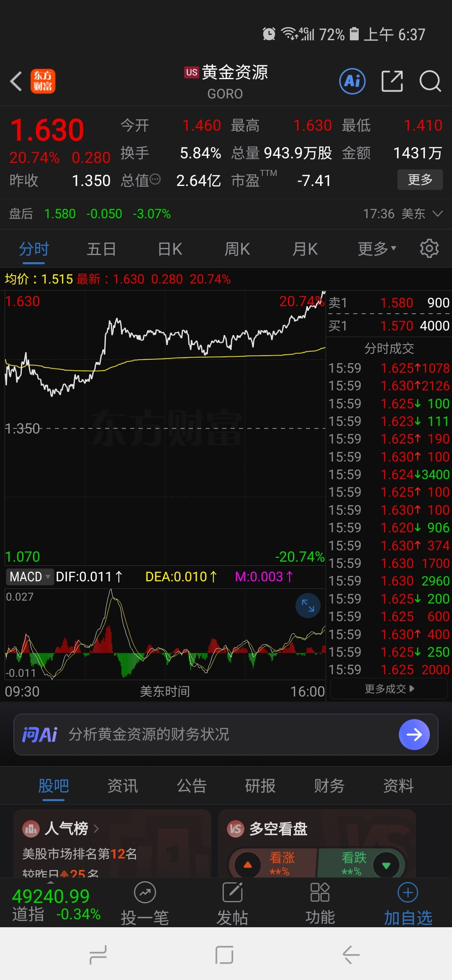Image resolution: width=452 pixels, height=980 pixels.
Task: Tap the 美股市场排名第12名 text
Action: pos(80,854)
